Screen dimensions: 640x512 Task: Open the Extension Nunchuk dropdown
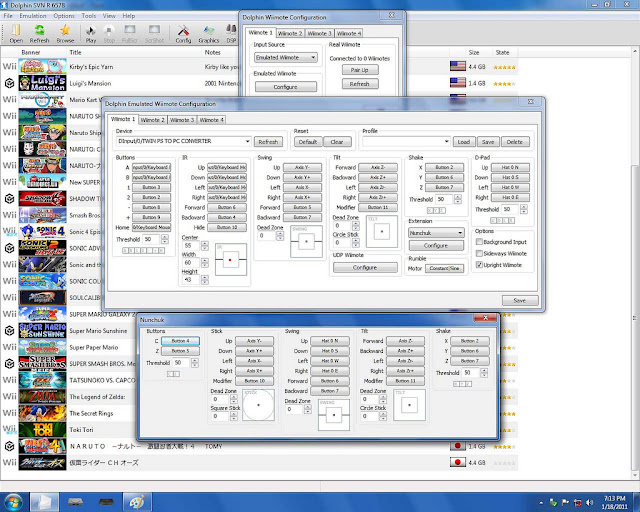click(x=436, y=233)
